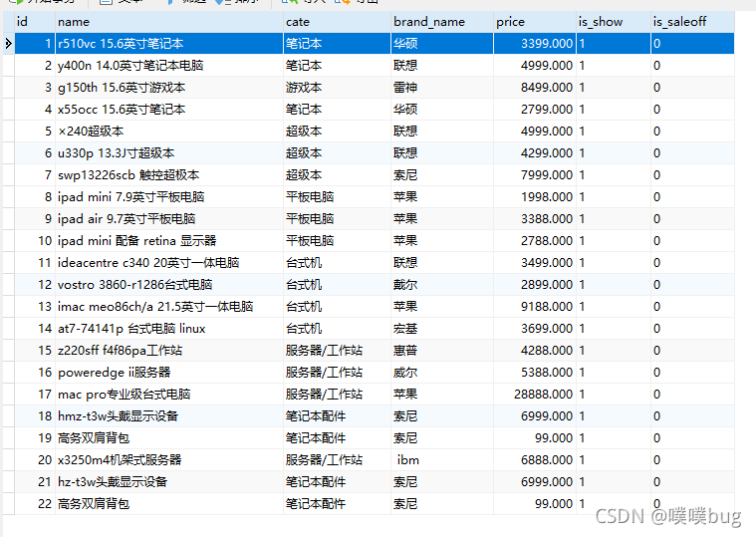
Task: Click the cate cell '台式机' in row 11
Action: click(337, 263)
